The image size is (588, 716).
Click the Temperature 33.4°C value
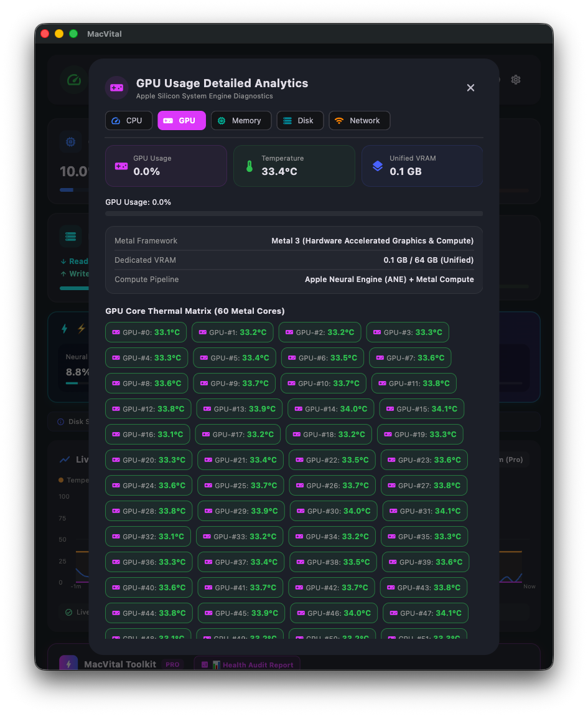(x=279, y=171)
